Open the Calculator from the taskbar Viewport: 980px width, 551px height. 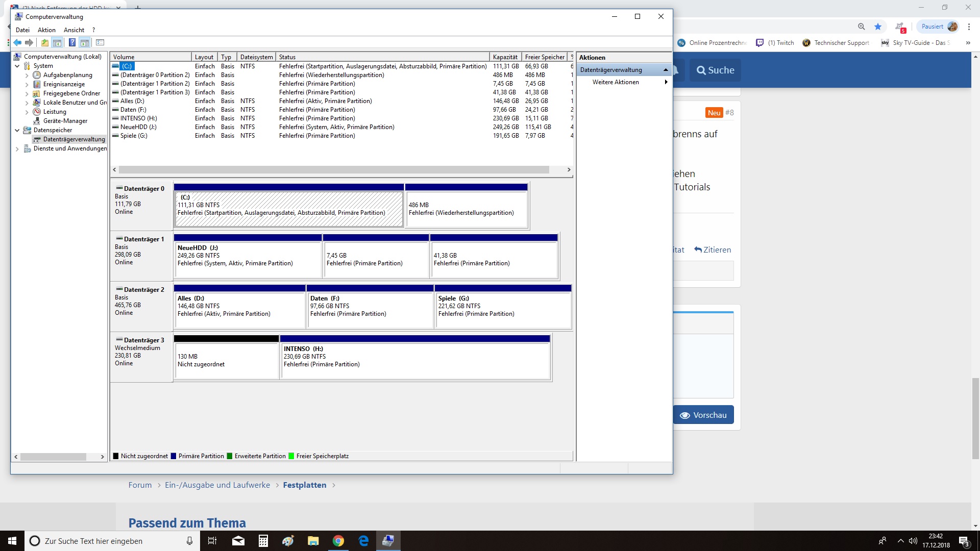point(263,541)
